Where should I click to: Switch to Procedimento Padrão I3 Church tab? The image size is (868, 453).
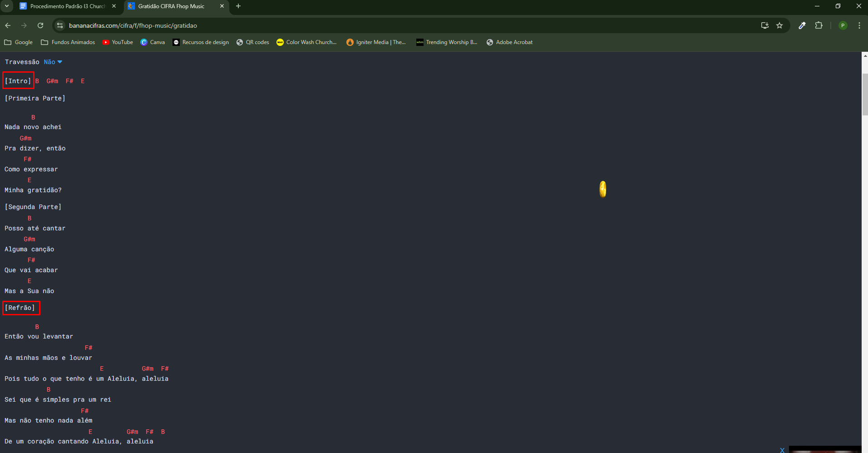pyautogui.click(x=68, y=6)
